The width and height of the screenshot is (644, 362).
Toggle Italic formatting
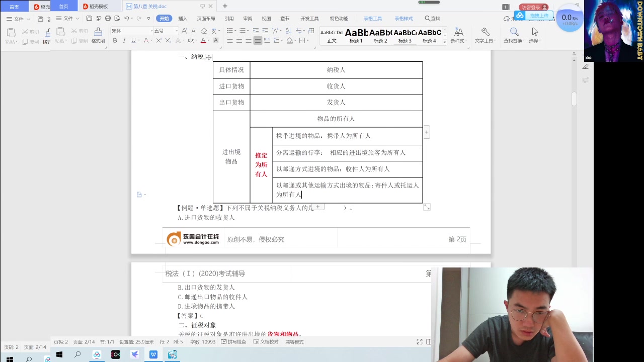[124, 40]
